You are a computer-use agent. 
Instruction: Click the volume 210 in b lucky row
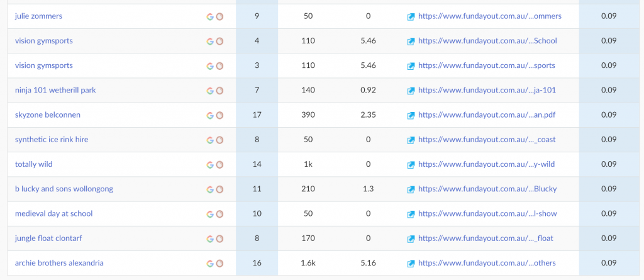tap(308, 189)
